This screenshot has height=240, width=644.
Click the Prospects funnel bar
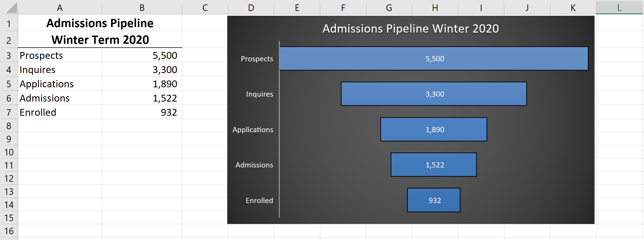tap(434, 59)
